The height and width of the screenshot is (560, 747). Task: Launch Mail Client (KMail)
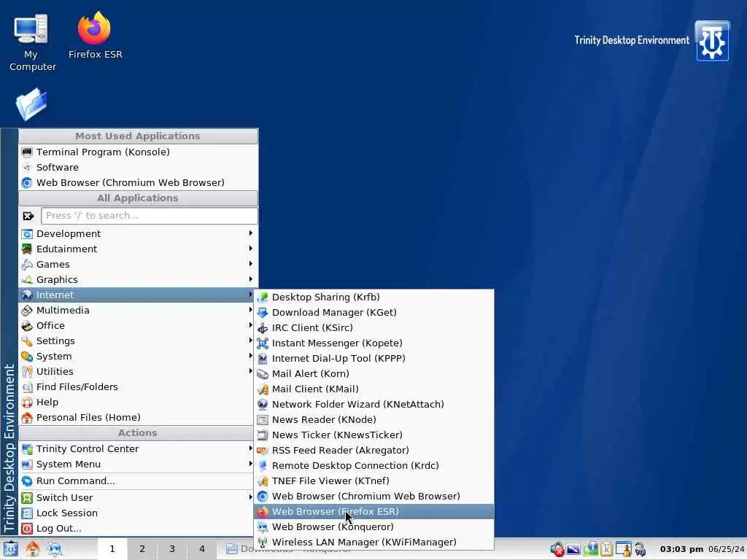(x=374, y=389)
